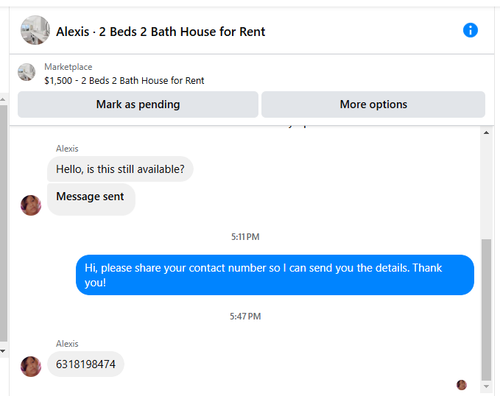Click the chat scrollbar up arrow
500x396 pixels.
pyautogui.click(x=486, y=133)
